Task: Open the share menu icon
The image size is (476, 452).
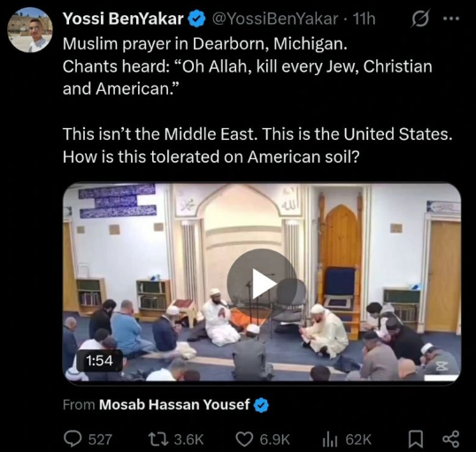Action: coord(451,440)
